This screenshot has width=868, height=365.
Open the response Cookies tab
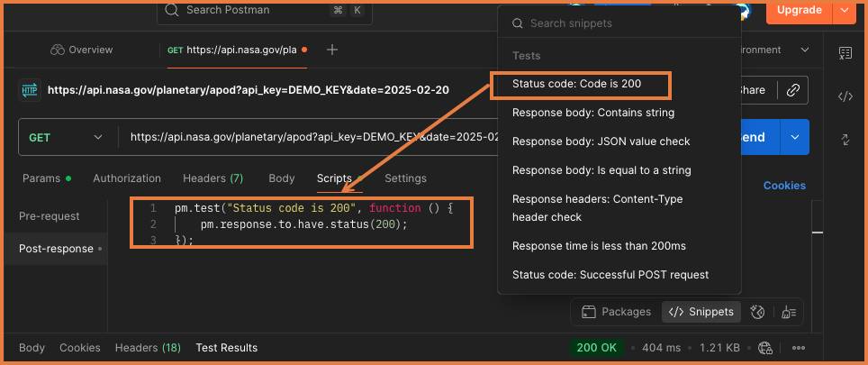coord(80,348)
